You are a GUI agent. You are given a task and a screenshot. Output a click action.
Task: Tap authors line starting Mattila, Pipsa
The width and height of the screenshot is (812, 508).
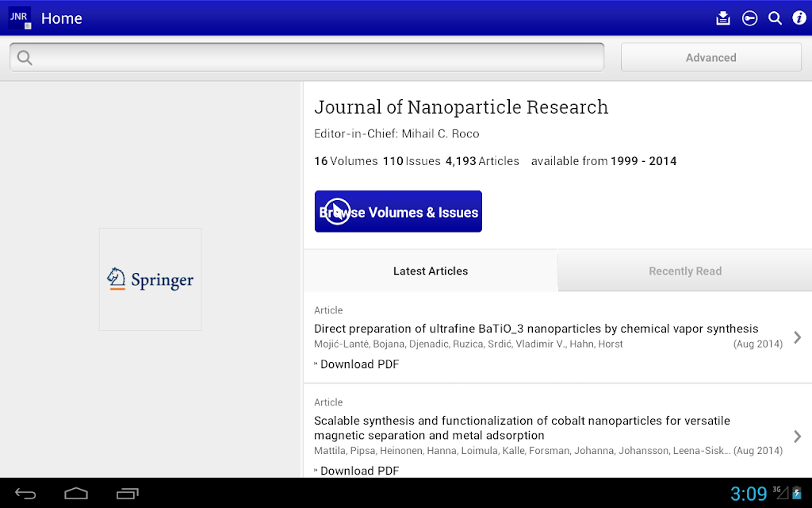[x=522, y=451]
